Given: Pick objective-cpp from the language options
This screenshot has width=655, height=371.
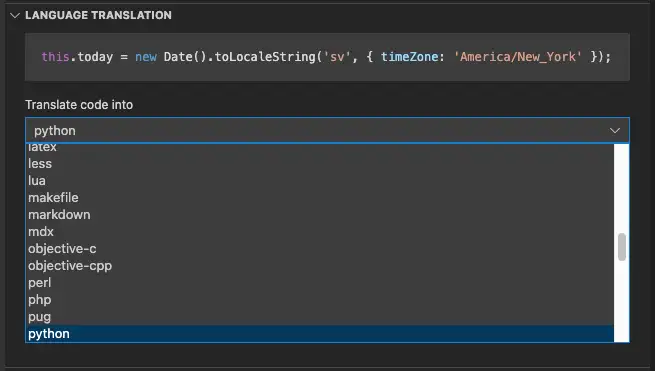Looking at the screenshot, I should pos(320,266).
